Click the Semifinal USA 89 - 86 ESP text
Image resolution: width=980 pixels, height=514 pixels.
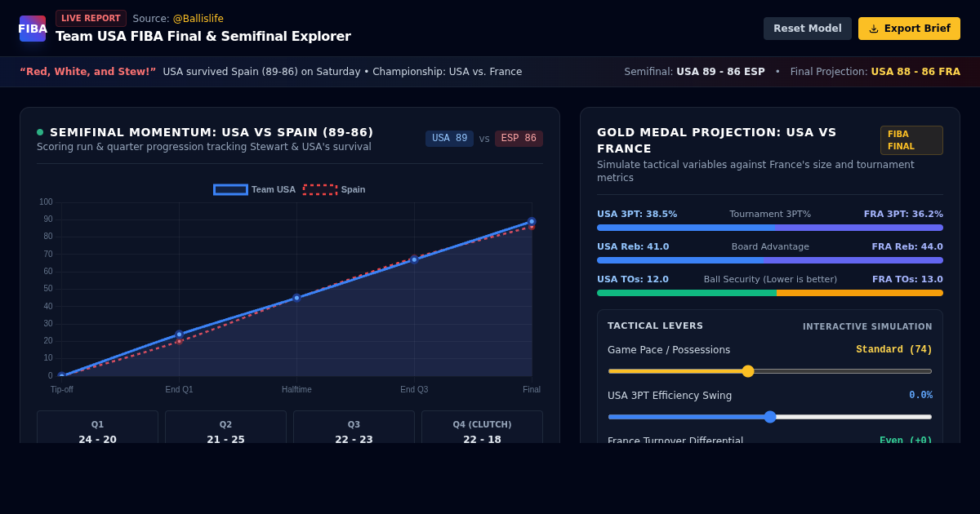coord(695,72)
